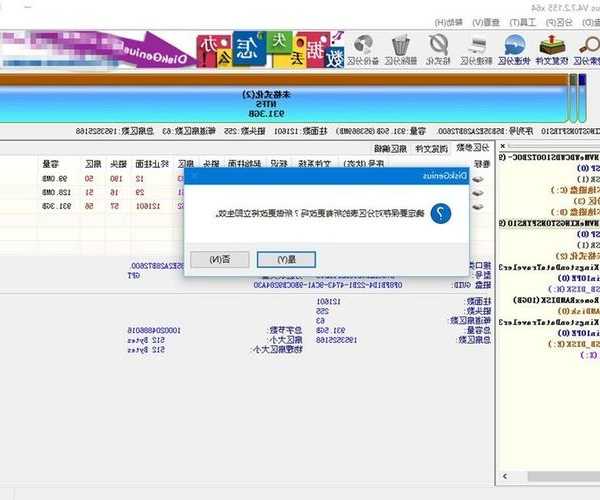Open the 帮助(H) menu
The image size is (600, 500).
452,21
